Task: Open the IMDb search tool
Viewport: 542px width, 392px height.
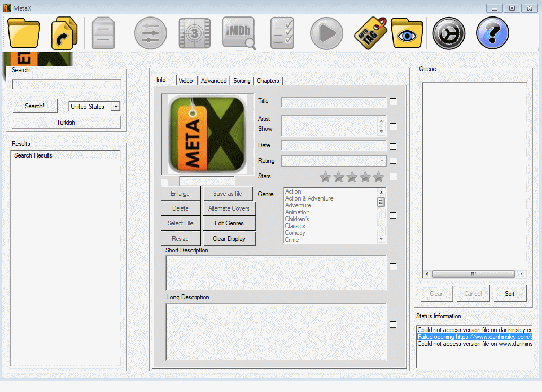Action: click(238, 33)
